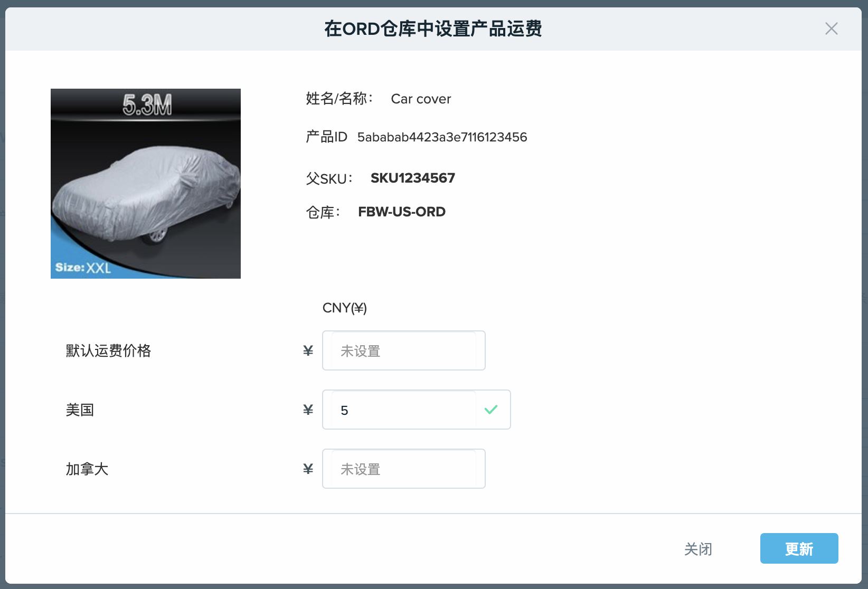868x589 pixels.
Task: Click the 更新 button
Action: [x=799, y=548]
